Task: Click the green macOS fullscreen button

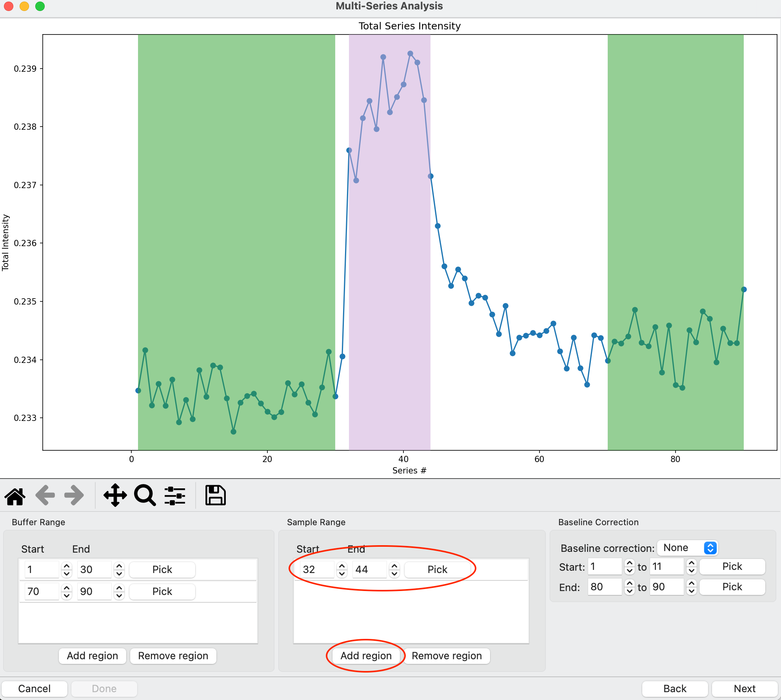Action: click(x=40, y=6)
